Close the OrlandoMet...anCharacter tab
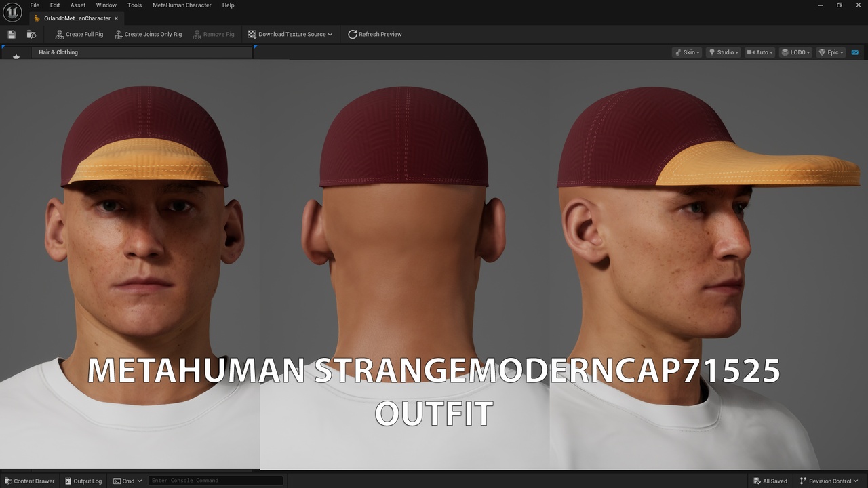Screen dimensions: 868x488 (x=116, y=18)
